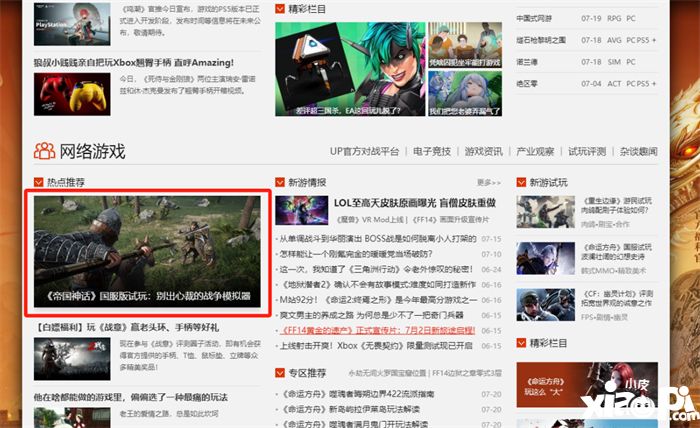Click the orange icon beside 新游试玩
The width and height of the screenshot is (700, 428).
[x=521, y=182]
